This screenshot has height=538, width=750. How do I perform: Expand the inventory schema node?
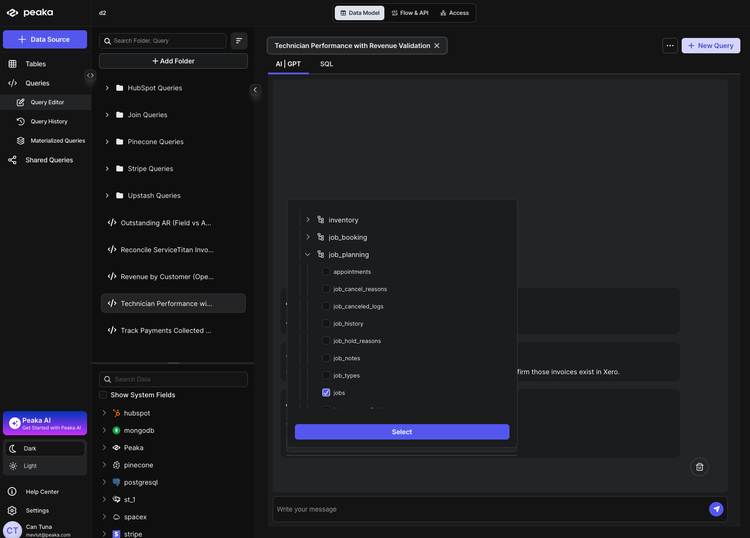[308, 220]
